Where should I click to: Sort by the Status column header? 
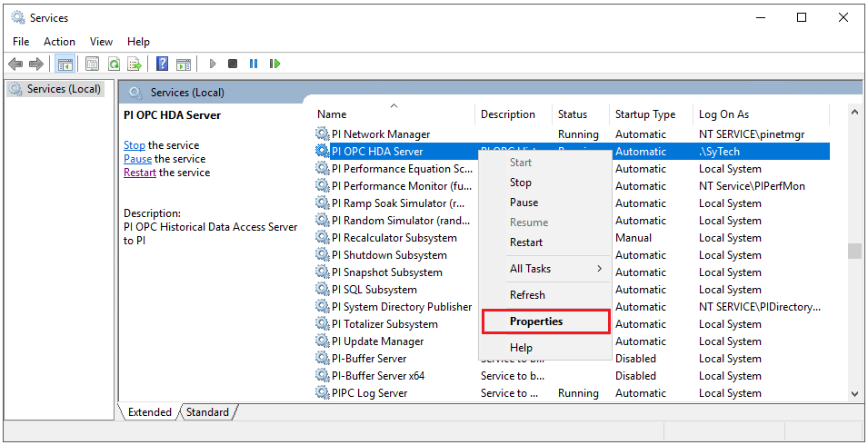[581, 114]
